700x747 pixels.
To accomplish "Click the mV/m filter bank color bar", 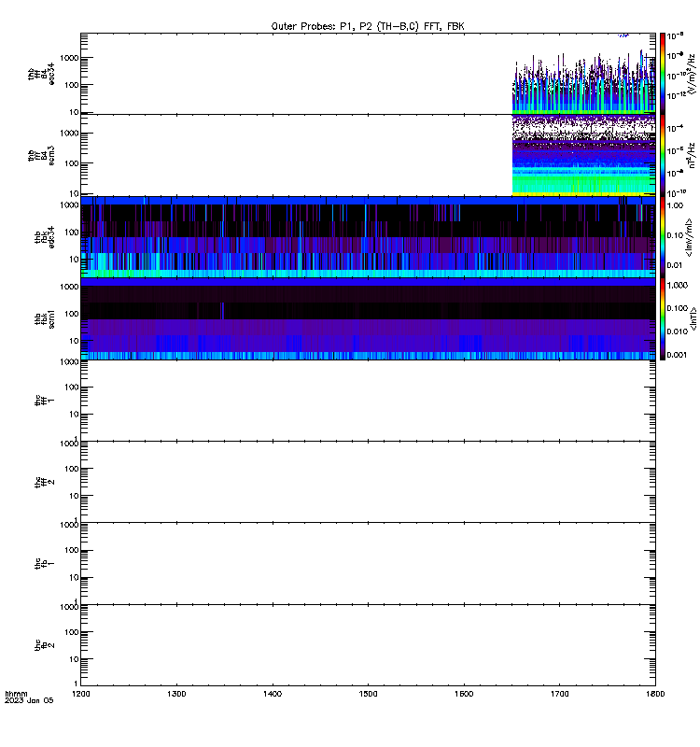I will tap(663, 237).
